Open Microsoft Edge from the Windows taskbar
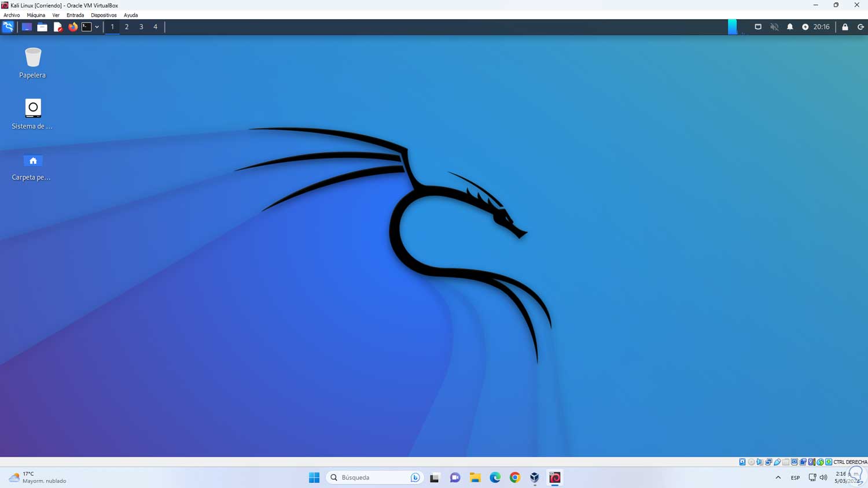The width and height of the screenshot is (868, 488). pos(495,478)
